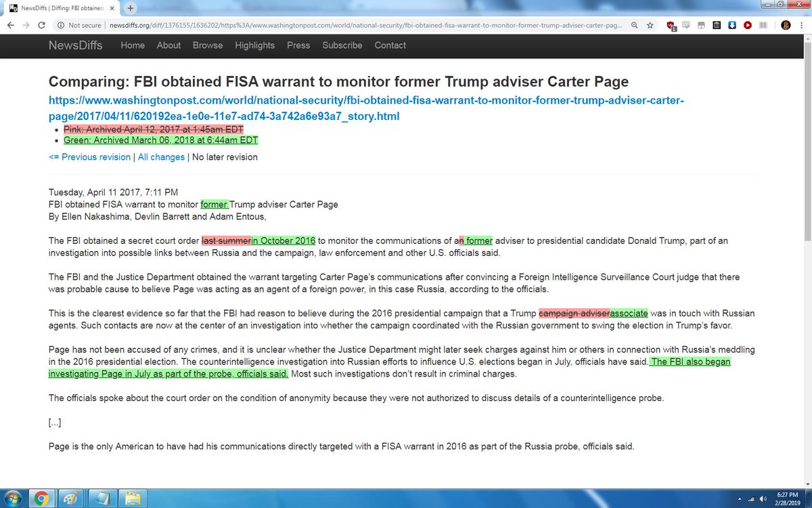Open Windows Explorer from the taskbar
Viewport: 812px width, 508px height.
coord(134,499)
